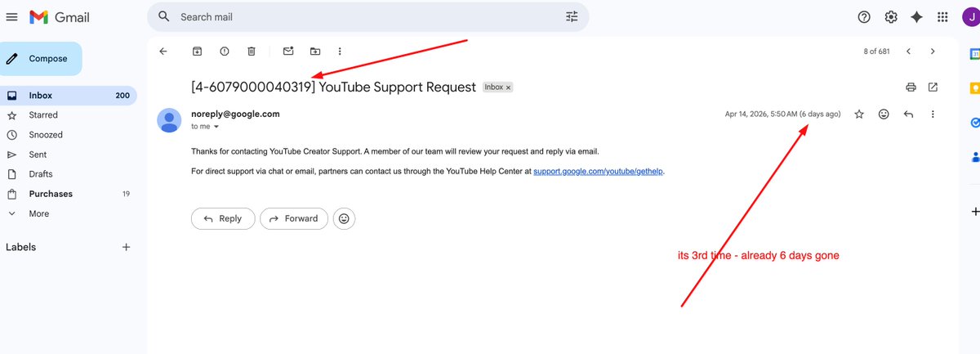
Task: Report this email as spam
Action: click(225, 51)
